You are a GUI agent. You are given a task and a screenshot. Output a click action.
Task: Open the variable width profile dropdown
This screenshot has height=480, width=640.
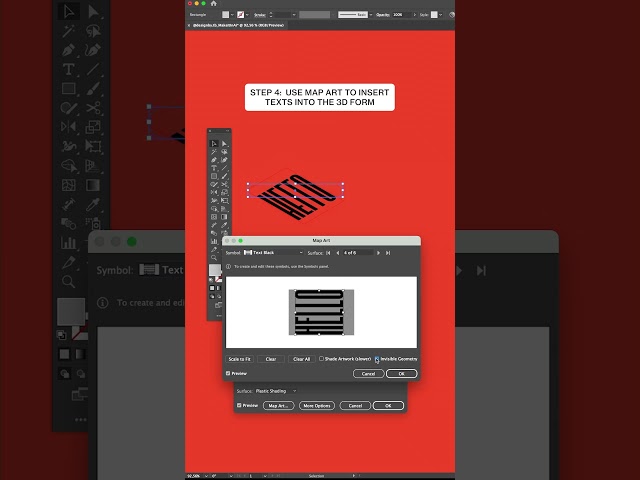[333, 15]
